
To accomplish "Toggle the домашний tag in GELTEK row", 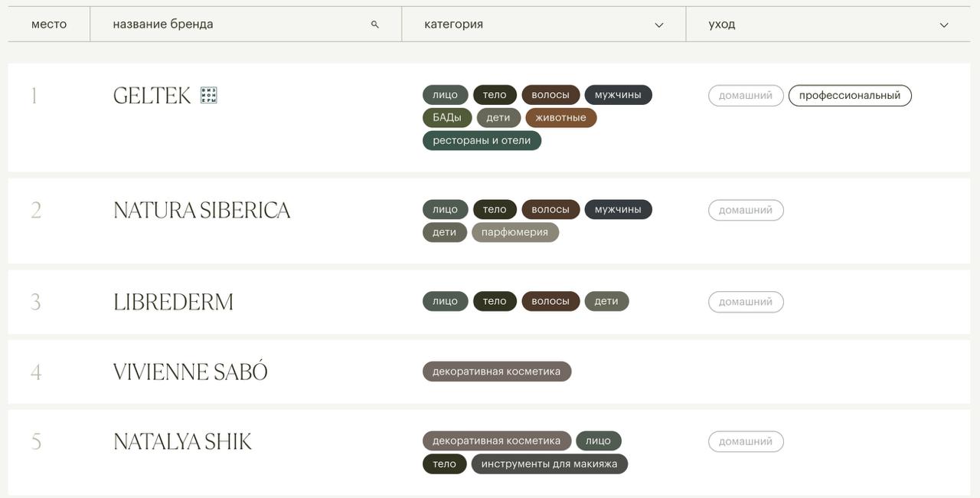I will [x=746, y=96].
